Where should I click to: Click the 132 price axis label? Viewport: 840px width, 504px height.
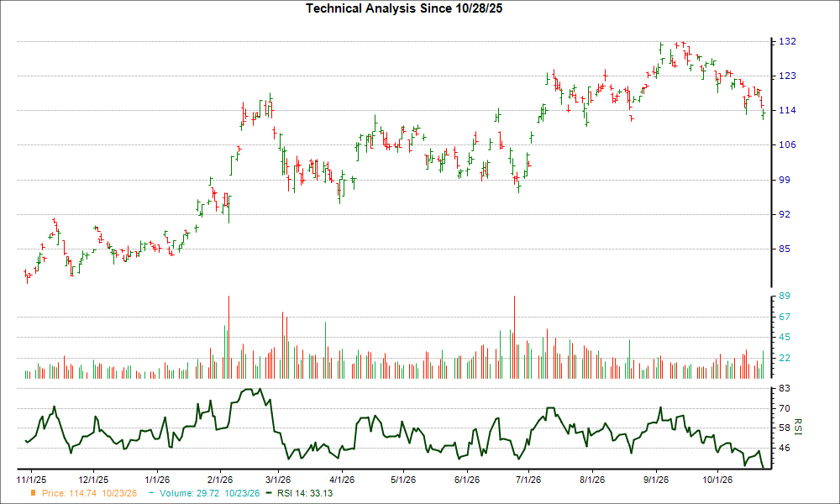(x=787, y=41)
